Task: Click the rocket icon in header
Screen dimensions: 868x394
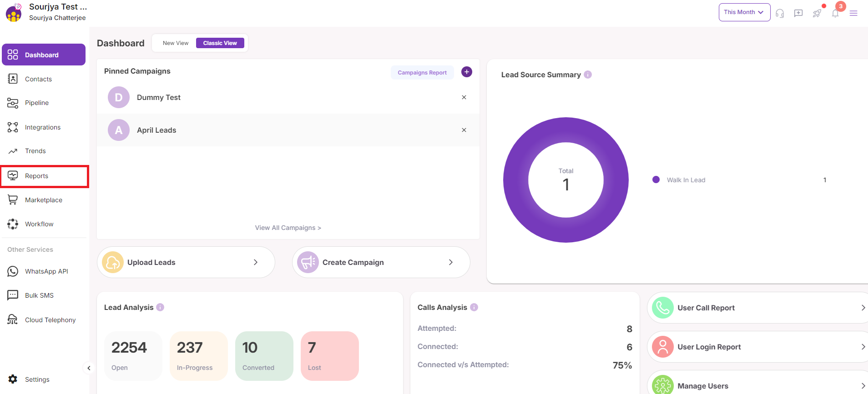Action: pyautogui.click(x=817, y=13)
